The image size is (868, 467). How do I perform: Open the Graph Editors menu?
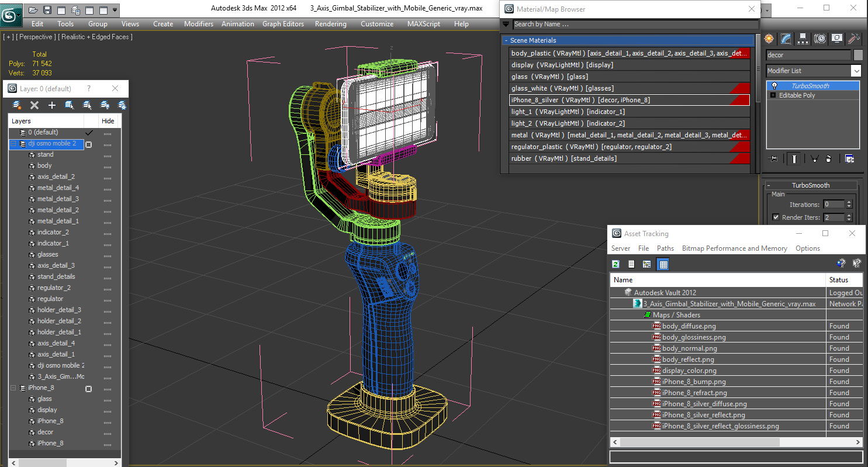tap(283, 24)
